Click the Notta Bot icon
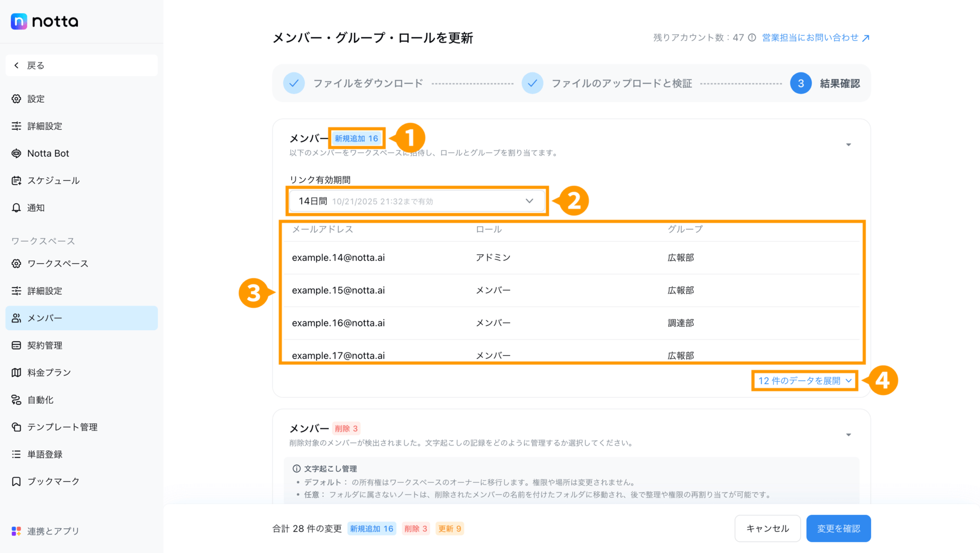The width and height of the screenshot is (980, 553). pos(16,153)
